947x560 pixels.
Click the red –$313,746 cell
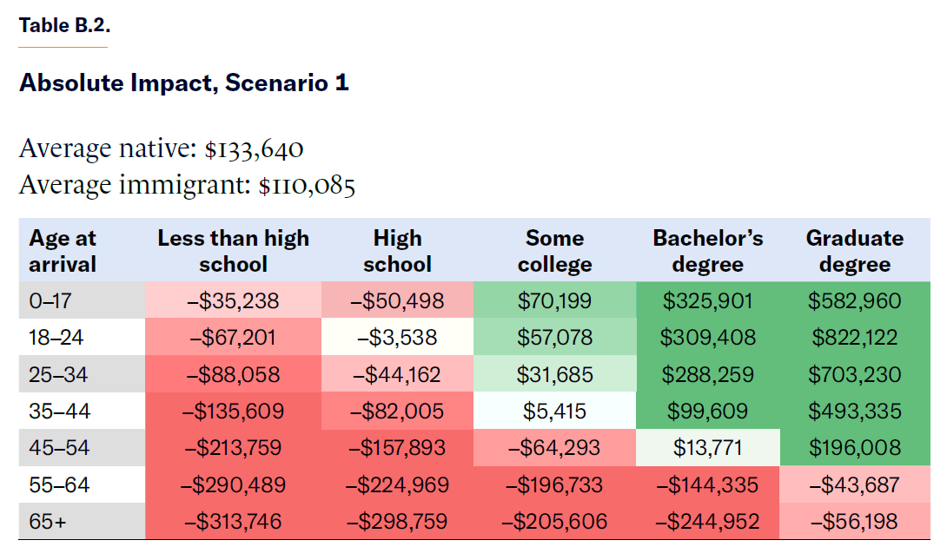[233, 522]
